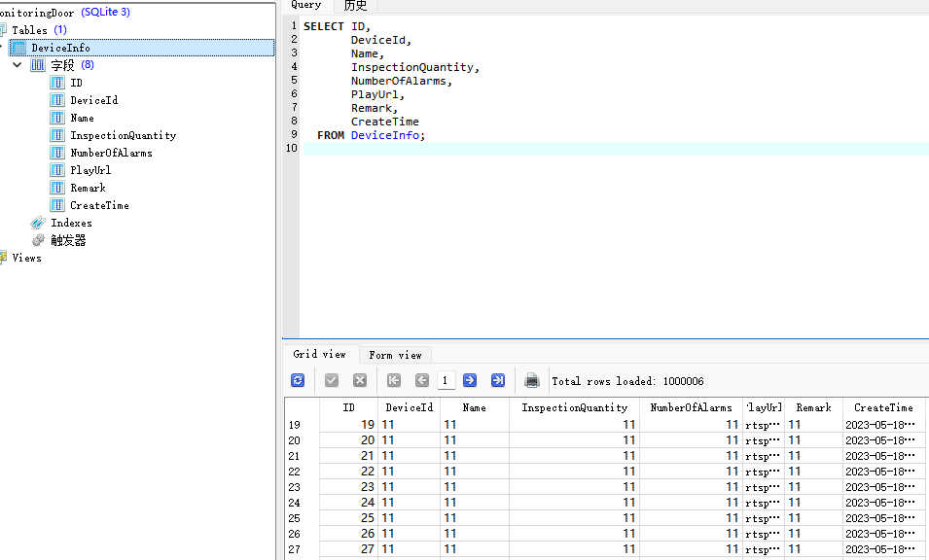Go to the previous page of results

(x=422, y=381)
